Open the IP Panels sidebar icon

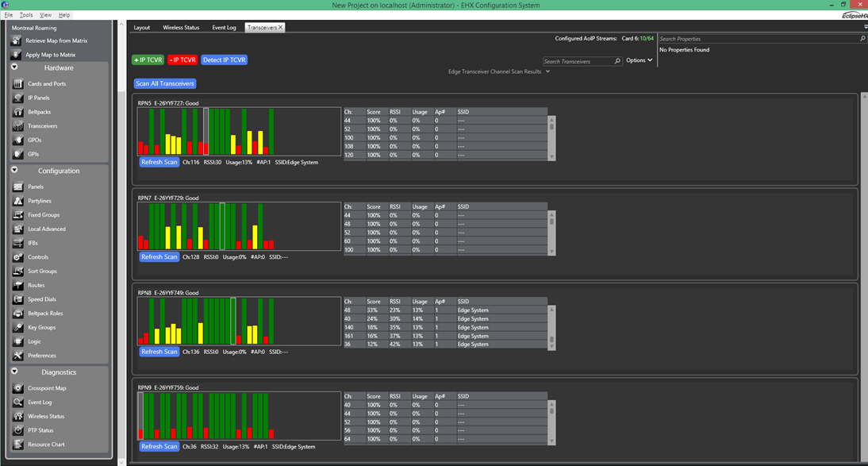pos(17,98)
